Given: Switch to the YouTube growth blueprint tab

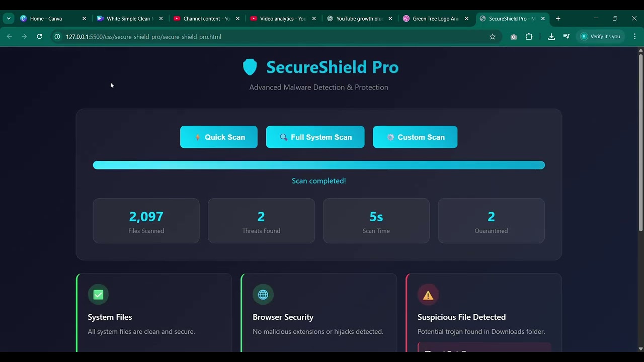Looking at the screenshot, I should tap(359, 19).
